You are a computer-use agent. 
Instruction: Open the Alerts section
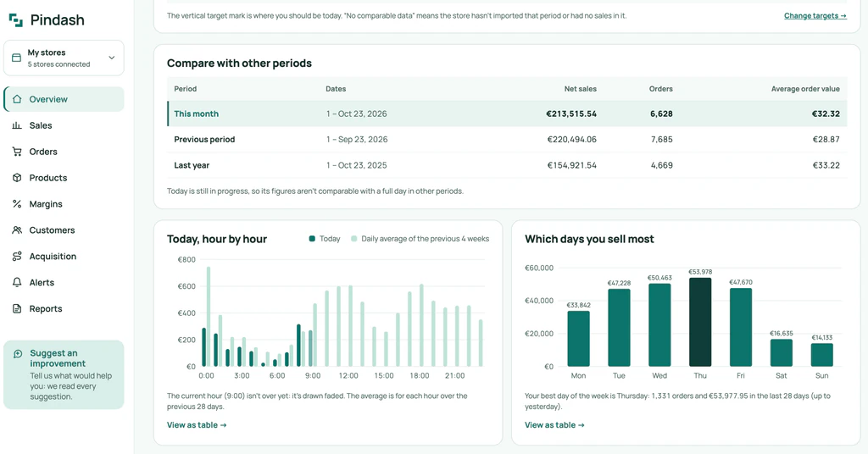64,283
